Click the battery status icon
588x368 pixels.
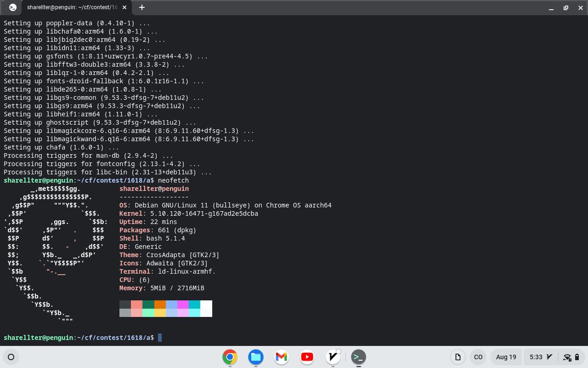577,357
